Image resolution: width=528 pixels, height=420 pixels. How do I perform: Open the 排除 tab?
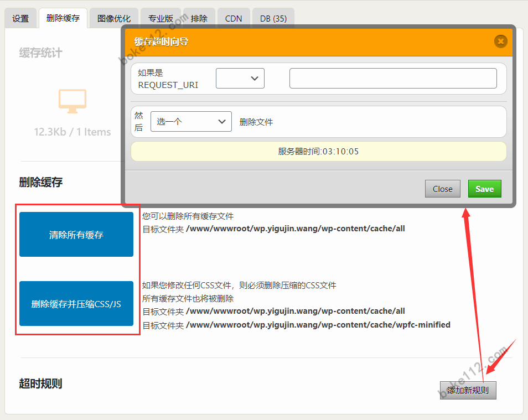point(199,18)
